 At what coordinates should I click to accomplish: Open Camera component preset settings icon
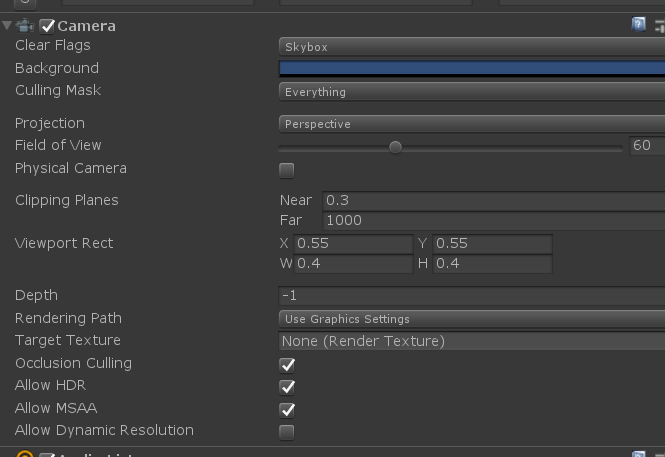tap(660, 26)
